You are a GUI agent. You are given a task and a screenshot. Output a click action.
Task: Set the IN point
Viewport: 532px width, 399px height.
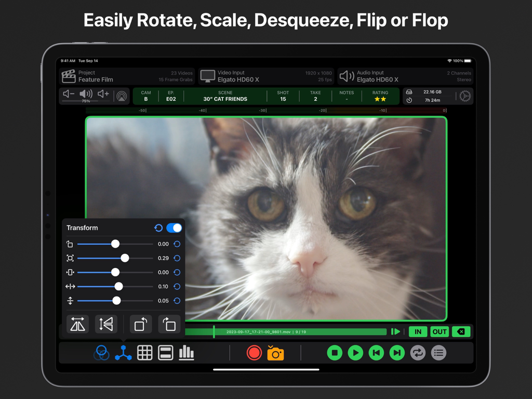pos(418,331)
